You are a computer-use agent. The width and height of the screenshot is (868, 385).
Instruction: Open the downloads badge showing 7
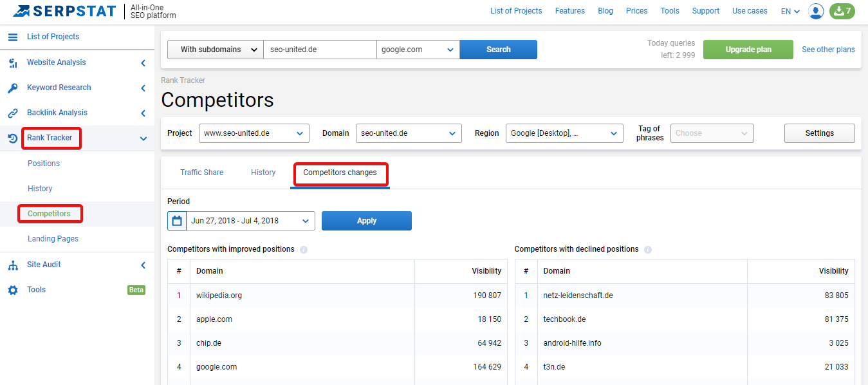point(842,11)
